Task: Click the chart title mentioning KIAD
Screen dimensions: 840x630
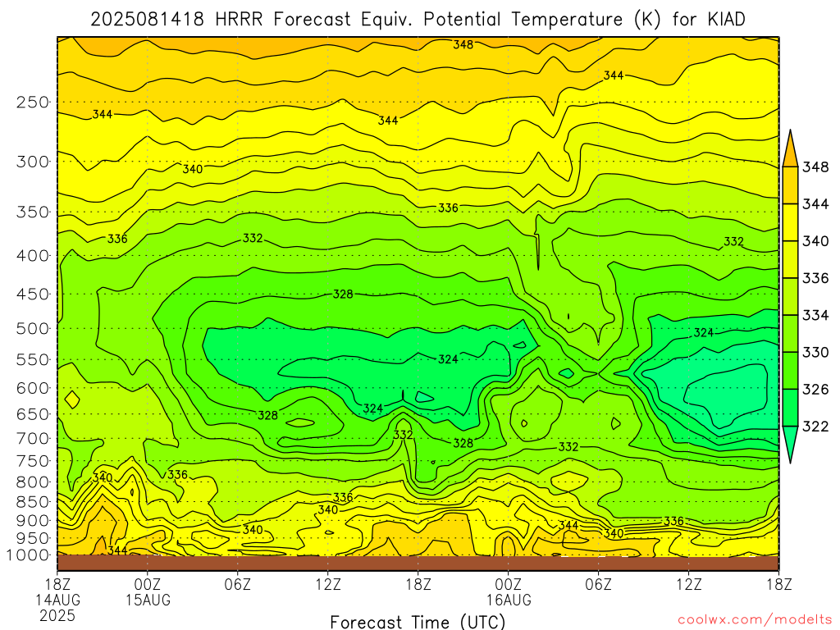Action: (418, 20)
